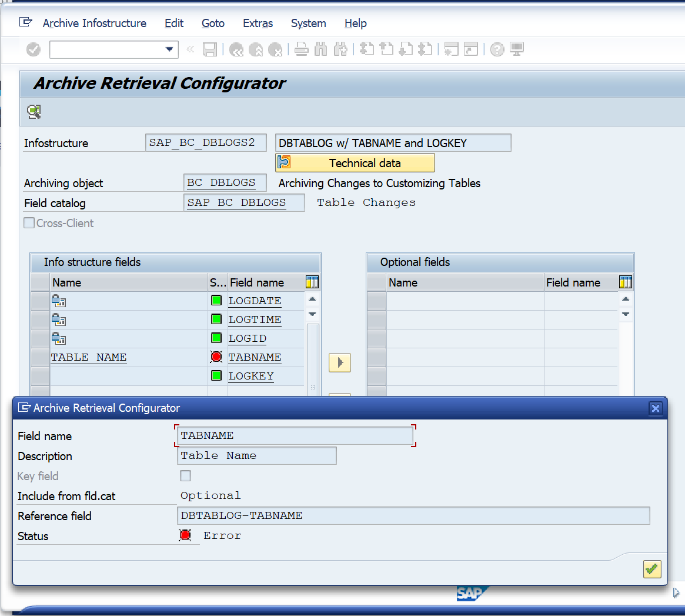Click the SAP window menu icon top-left
Screen dimensions: 685x616
26,22
